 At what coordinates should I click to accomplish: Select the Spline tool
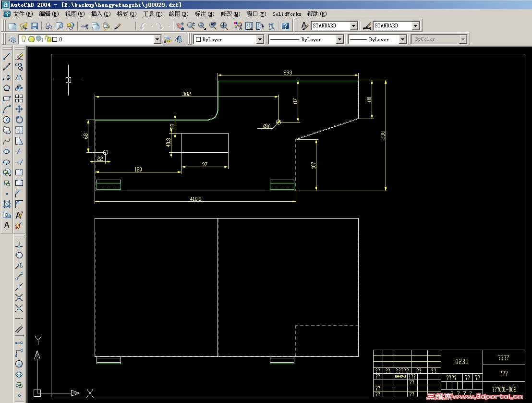[x=6, y=141]
